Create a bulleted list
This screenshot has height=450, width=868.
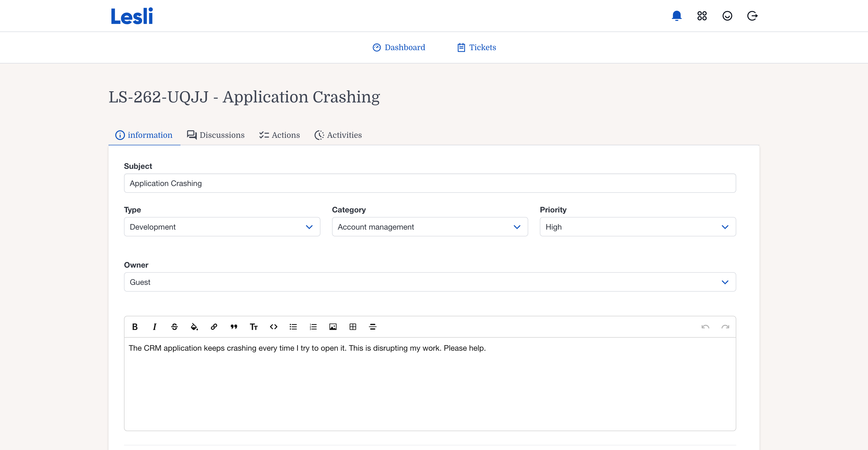click(293, 327)
